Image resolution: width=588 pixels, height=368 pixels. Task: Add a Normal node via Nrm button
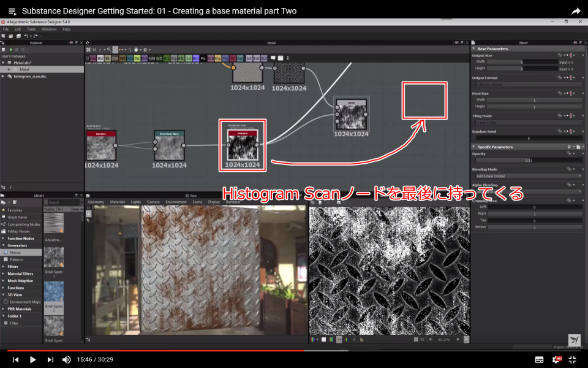click(196, 59)
